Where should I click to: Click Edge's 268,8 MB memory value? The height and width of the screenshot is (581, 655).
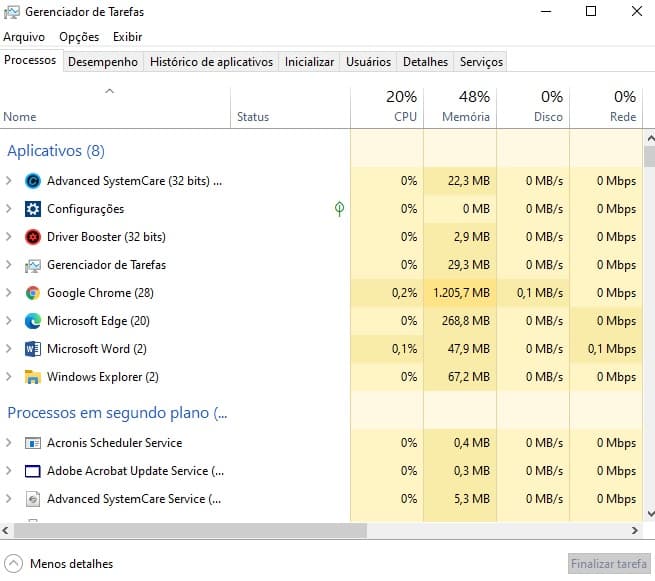466,321
